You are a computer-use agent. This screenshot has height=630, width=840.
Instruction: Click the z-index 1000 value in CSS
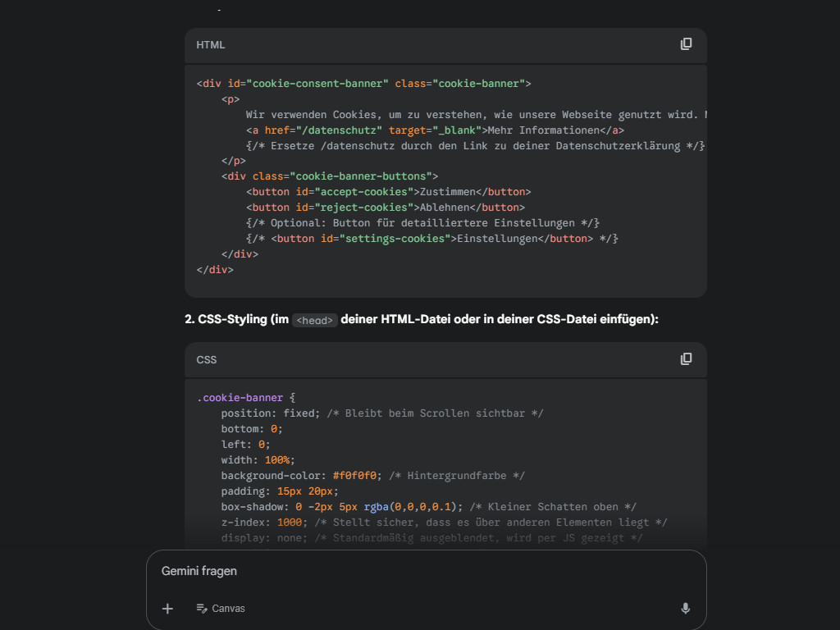point(290,523)
